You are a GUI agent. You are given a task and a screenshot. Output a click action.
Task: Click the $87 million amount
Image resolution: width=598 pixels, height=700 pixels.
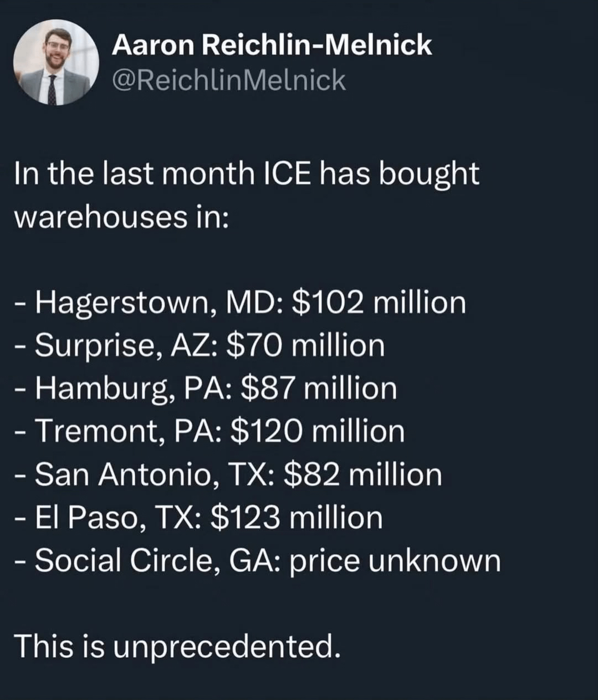pyautogui.click(x=320, y=389)
